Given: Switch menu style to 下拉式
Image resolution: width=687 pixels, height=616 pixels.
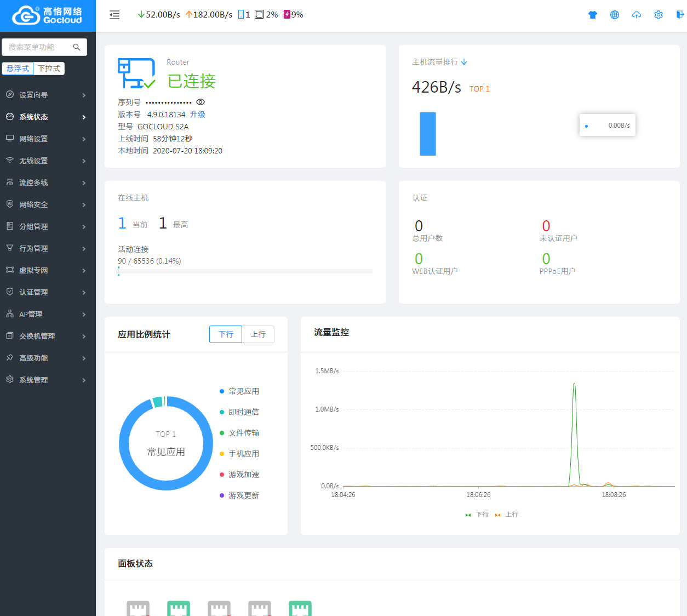Looking at the screenshot, I should [x=49, y=69].
